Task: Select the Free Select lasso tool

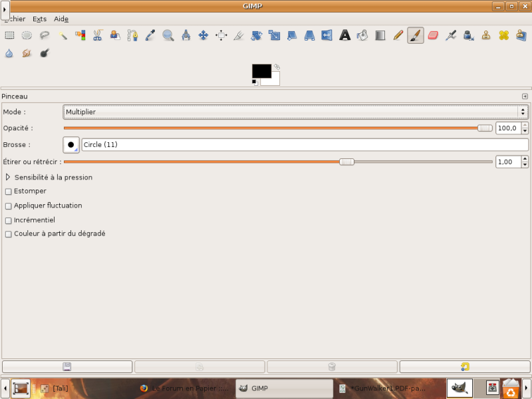Action: click(45, 35)
